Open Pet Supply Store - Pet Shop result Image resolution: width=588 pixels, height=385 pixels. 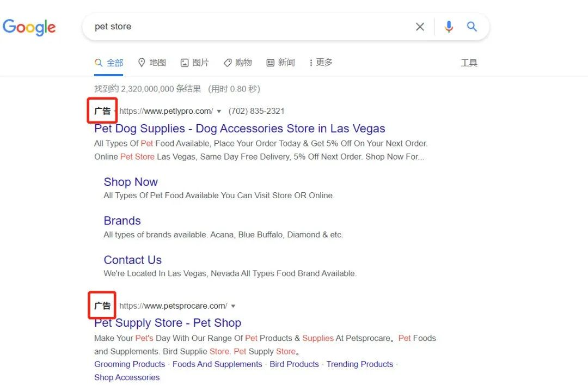pos(168,323)
